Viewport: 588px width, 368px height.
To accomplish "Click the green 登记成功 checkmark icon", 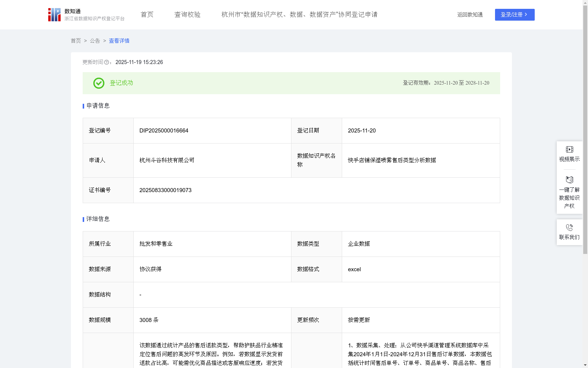I will (x=98, y=83).
